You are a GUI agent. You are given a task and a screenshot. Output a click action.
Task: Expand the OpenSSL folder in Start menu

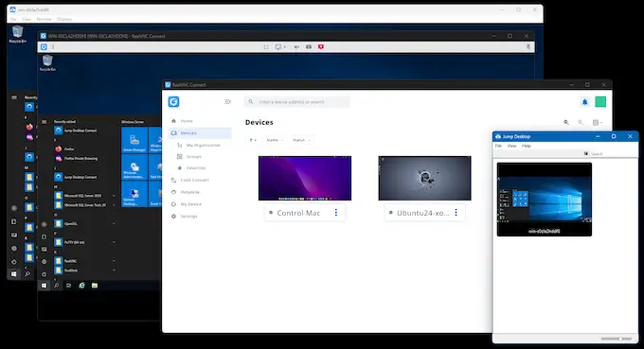pyautogui.click(x=85, y=223)
